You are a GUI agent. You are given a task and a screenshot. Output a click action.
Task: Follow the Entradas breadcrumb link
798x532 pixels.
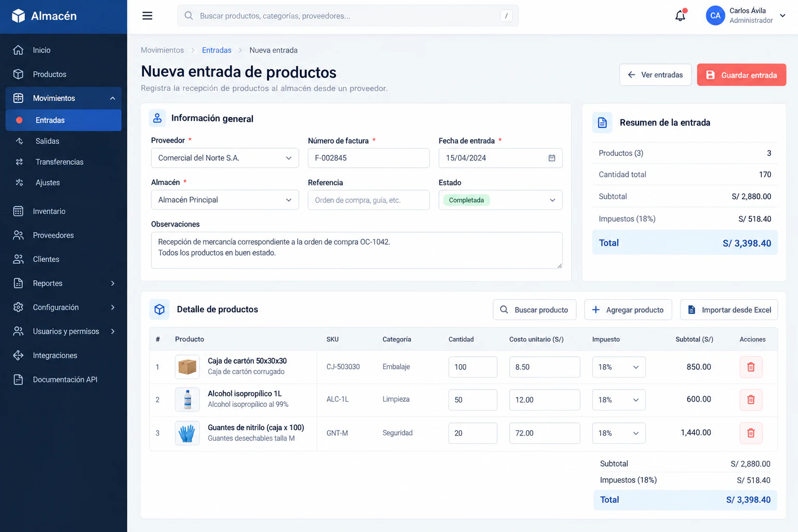(x=217, y=50)
